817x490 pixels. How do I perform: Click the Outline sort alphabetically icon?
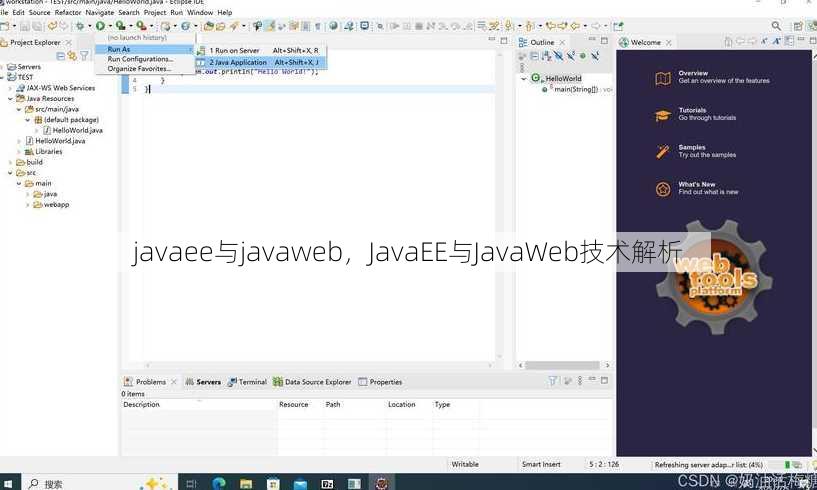coord(546,56)
